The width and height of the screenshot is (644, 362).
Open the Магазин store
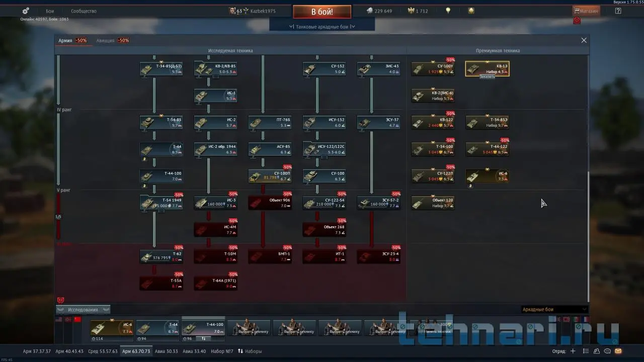(x=586, y=11)
